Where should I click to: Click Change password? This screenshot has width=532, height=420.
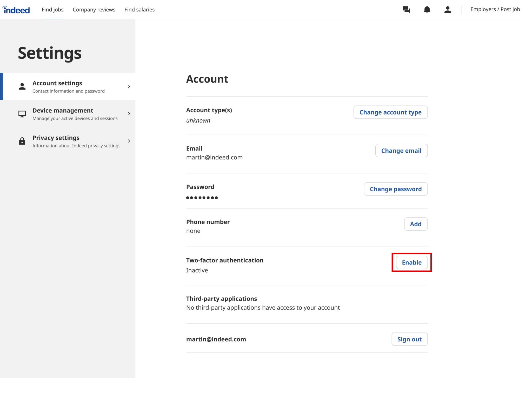click(396, 189)
